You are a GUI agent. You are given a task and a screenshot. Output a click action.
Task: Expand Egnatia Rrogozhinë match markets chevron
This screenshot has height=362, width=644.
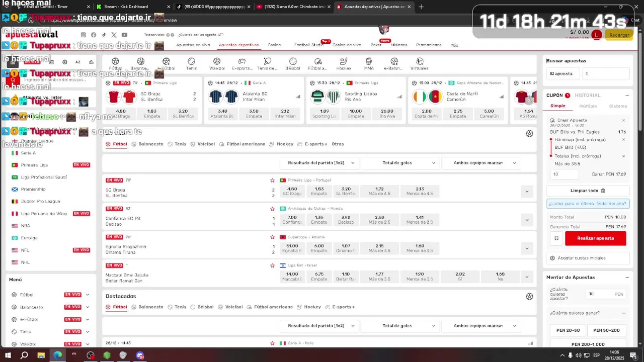point(527,248)
